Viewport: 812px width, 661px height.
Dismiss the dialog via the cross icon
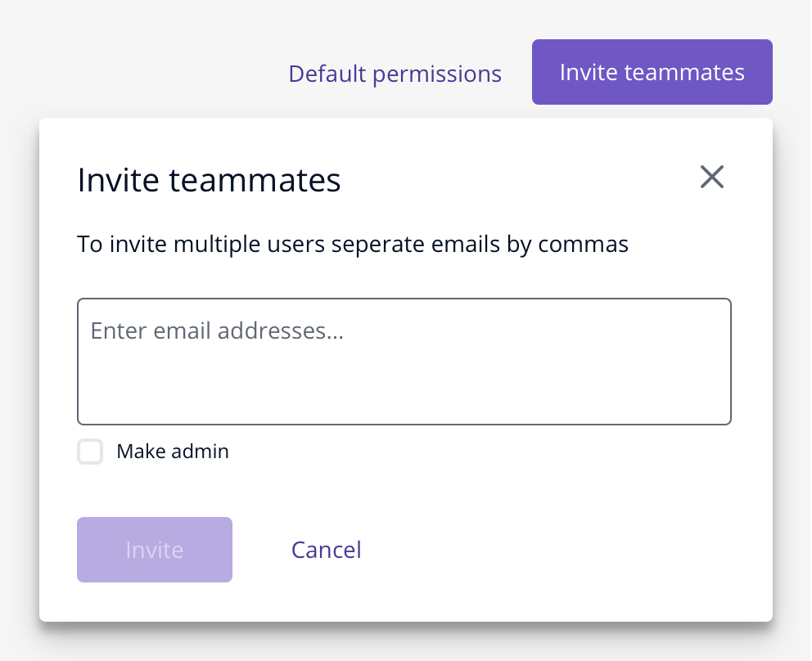click(713, 177)
